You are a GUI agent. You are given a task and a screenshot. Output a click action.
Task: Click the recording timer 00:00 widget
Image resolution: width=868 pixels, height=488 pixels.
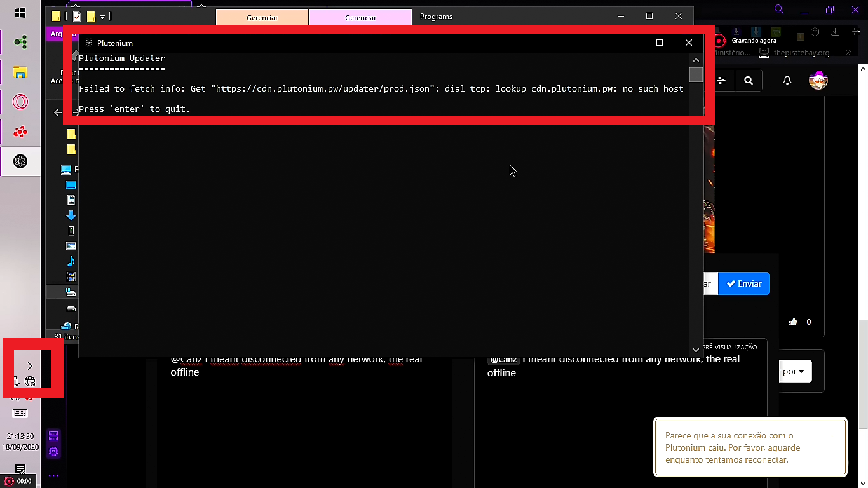[x=18, y=481]
